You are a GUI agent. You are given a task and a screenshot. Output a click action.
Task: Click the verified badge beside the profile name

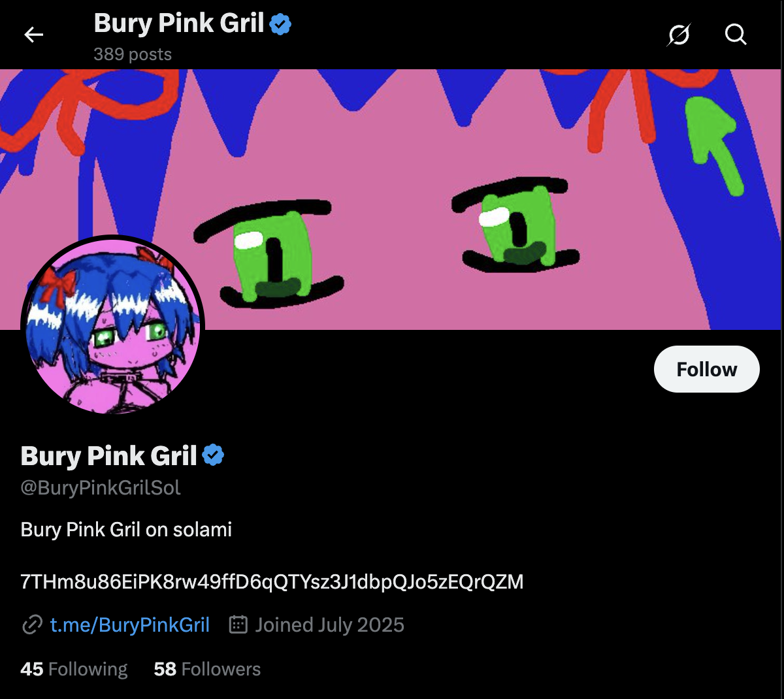coord(213,455)
